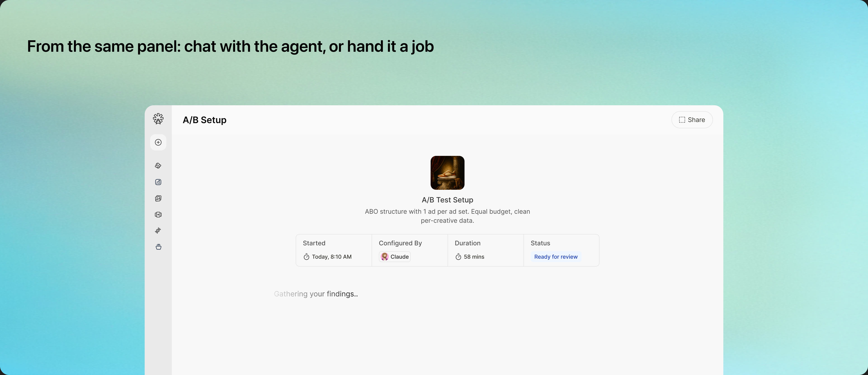Click the Claude configured-by chip
This screenshot has width=868, height=375.
click(x=395, y=257)
